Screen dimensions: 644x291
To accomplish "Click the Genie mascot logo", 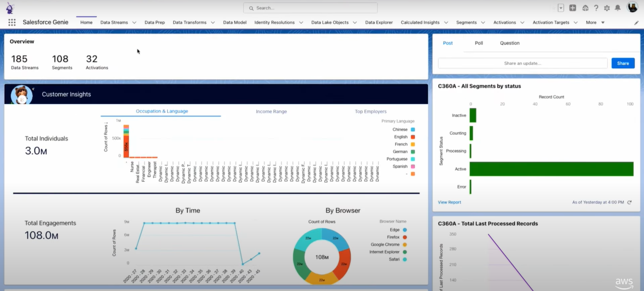I will click(x=10, y=8).
